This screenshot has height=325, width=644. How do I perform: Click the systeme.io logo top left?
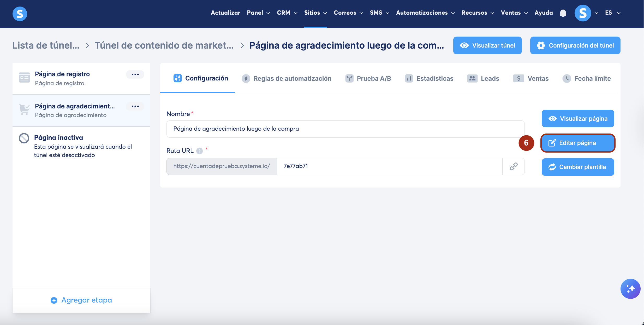[x=20, y=14]
